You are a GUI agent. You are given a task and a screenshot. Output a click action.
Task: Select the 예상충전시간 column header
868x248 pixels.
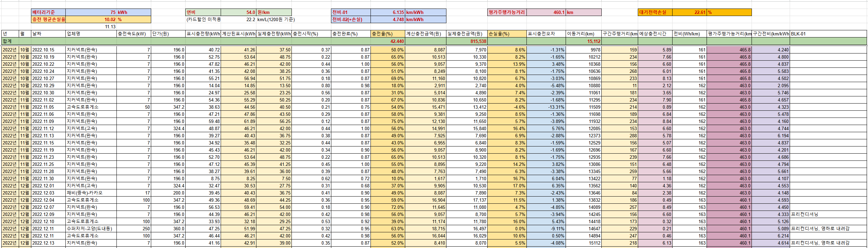[x=655, y=34]
